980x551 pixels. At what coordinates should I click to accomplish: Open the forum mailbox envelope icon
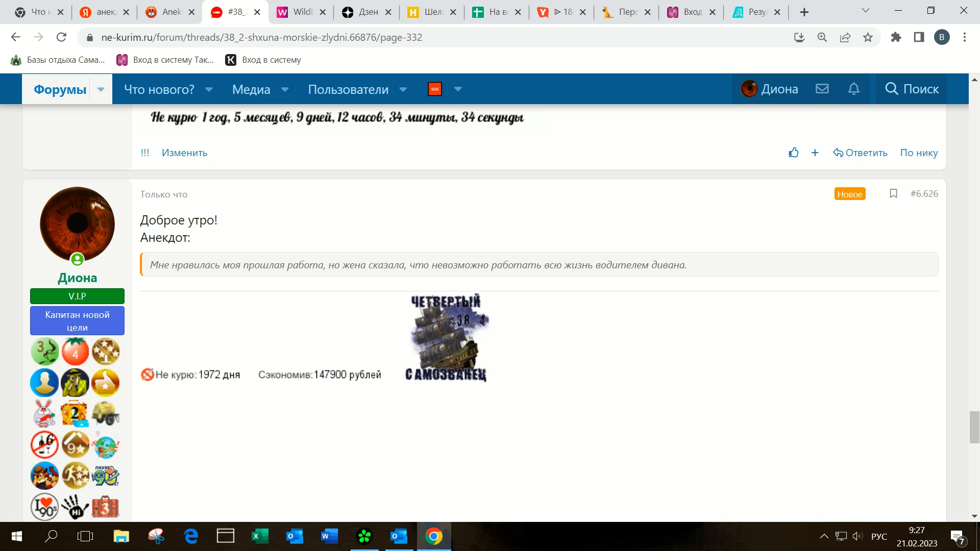822,89
